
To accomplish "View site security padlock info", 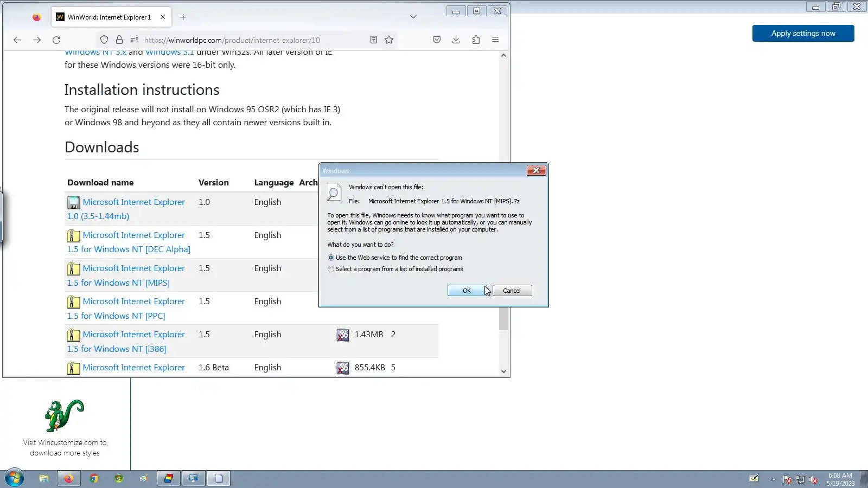I will [x=119, y=40].
